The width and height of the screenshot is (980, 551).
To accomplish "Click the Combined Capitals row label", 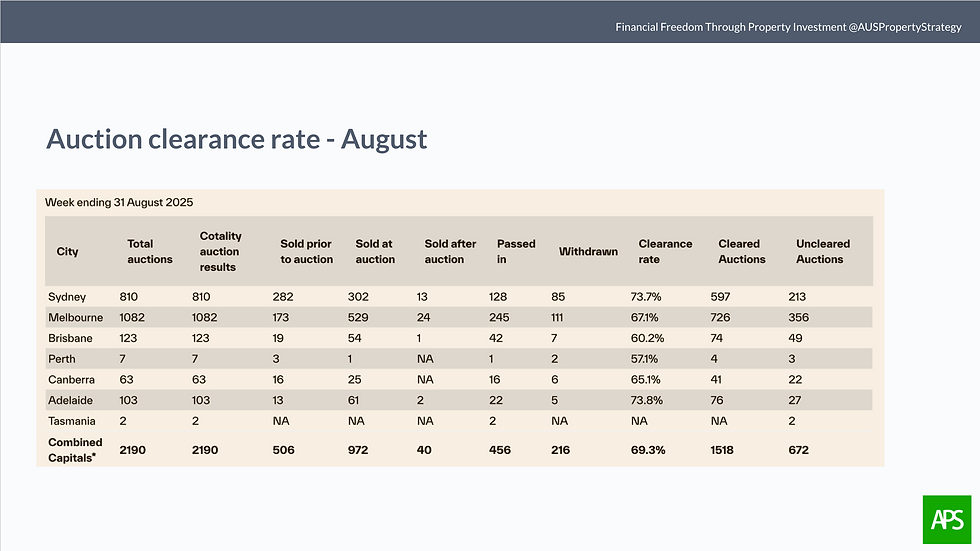I will (76, 450).
